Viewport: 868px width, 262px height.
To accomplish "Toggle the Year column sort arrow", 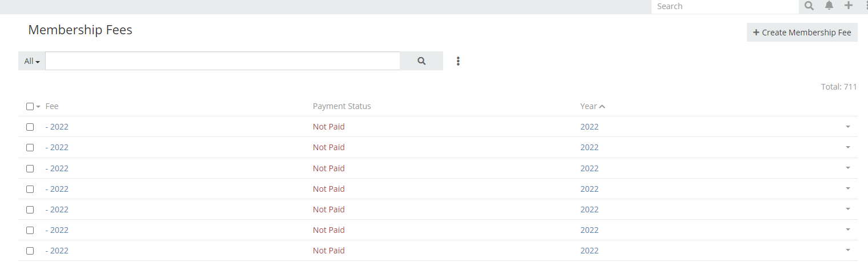I will (602, 107).
